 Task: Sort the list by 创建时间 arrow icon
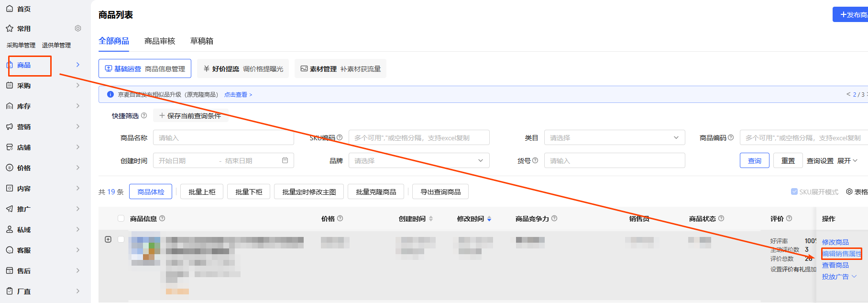coord(431,219)
